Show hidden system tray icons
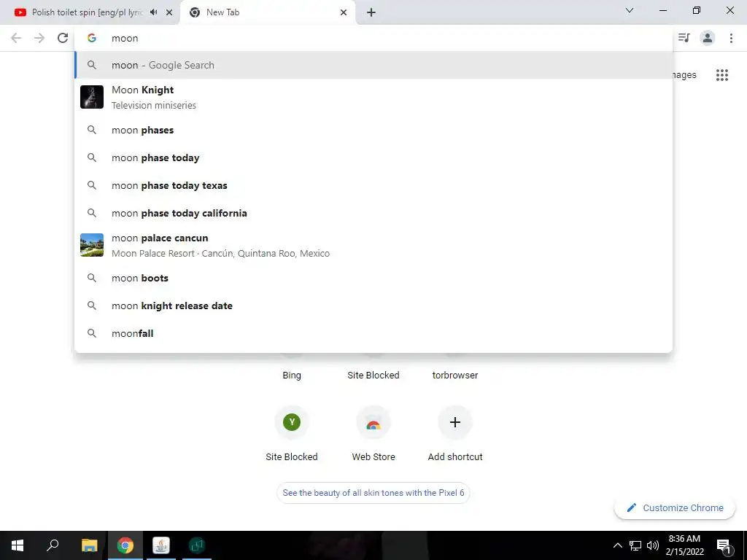 [617, 545]
